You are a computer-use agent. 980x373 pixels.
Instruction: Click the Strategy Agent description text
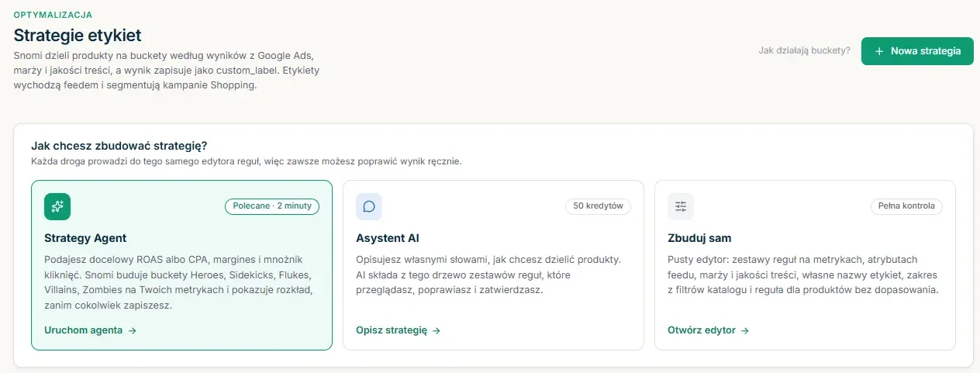(x=180, y=282)
